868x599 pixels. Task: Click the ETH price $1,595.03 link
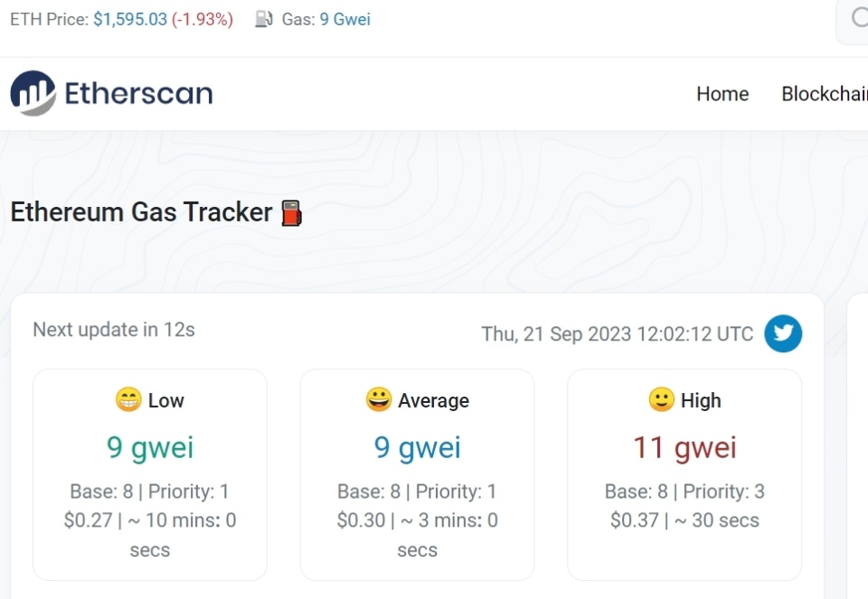coord(130,19)
